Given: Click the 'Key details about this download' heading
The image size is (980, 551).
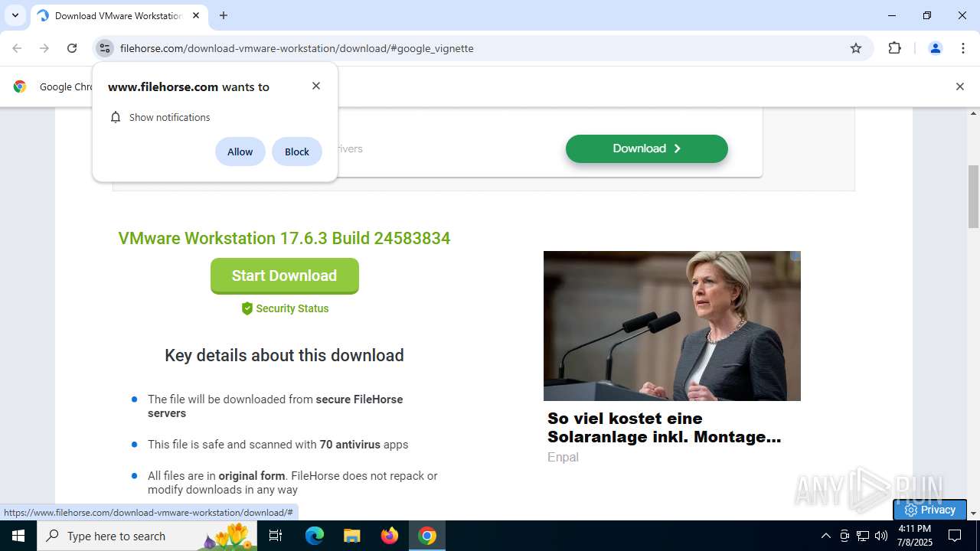Looking at the screenshot, I should 284,355.
